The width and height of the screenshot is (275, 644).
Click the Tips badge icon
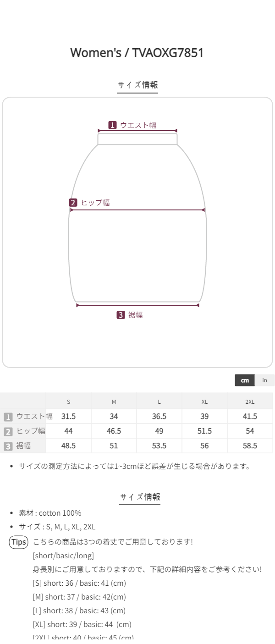pyautogui.click(x=19, y=542)
